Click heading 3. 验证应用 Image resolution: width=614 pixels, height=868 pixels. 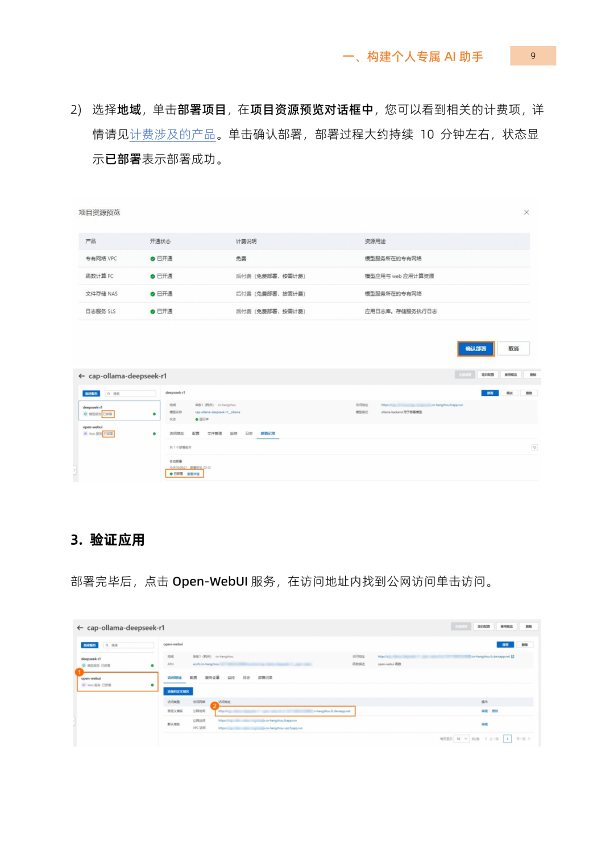coord(107,540)
